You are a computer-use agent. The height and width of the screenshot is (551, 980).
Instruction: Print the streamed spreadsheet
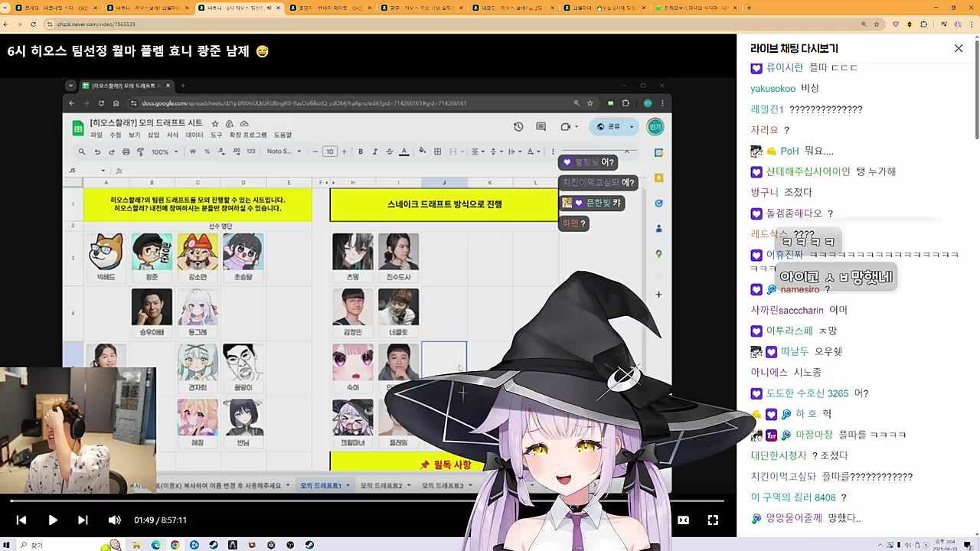[126, 152]
